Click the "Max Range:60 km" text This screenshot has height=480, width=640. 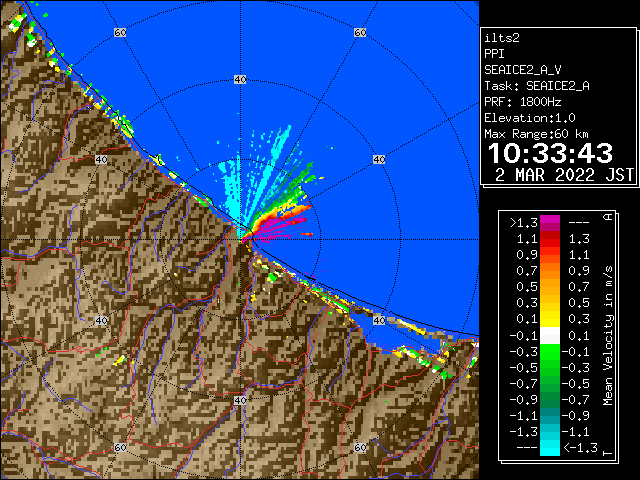[x=536, y=134]
